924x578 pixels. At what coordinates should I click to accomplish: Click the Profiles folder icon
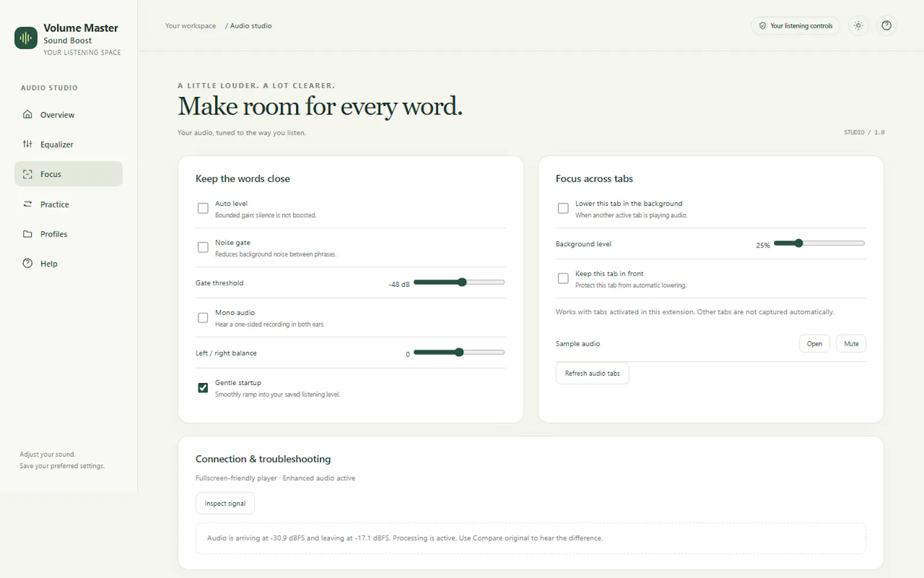pyautogui.click(x=28, y=234)
